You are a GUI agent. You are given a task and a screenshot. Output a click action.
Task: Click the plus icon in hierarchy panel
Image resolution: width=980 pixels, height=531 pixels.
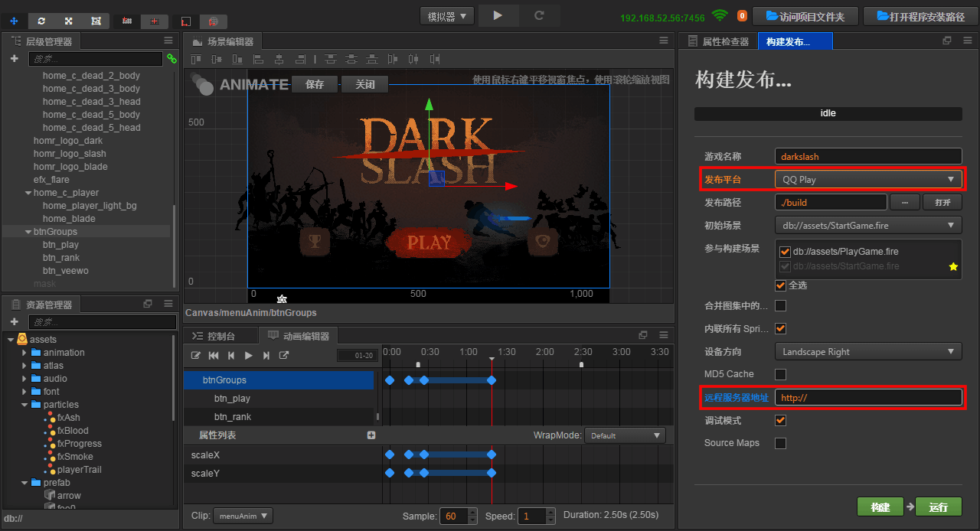14,59
